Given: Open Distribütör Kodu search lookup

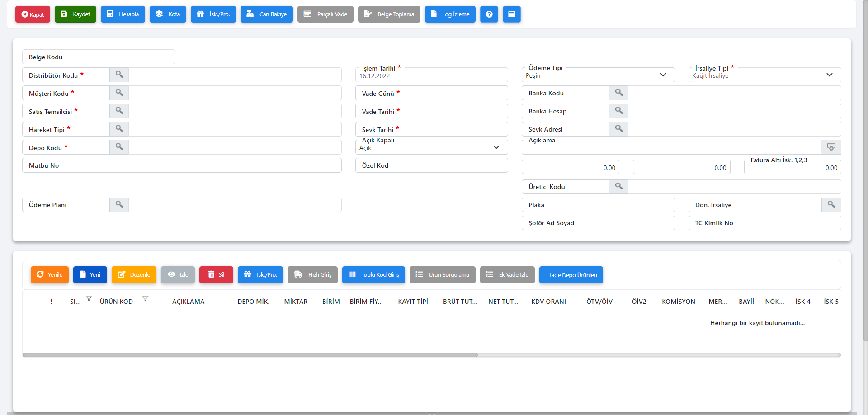Looking at the screenshot, I should (x=119, y=75).
